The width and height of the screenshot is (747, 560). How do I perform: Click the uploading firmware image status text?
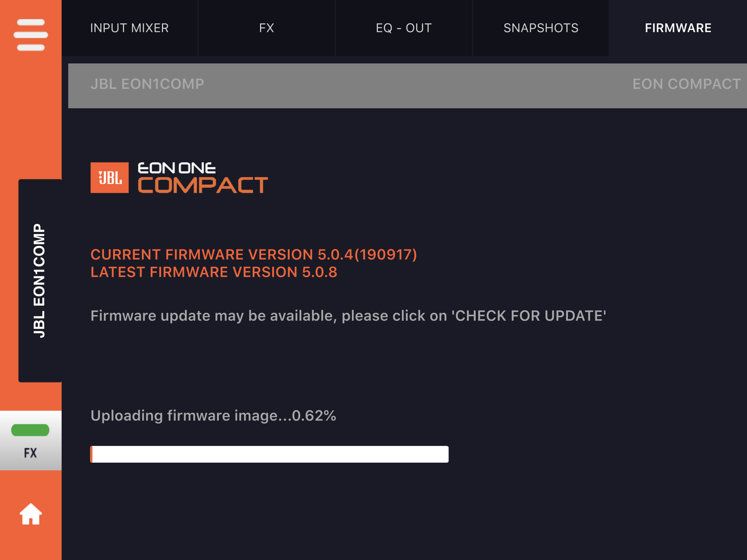click(x=213, y=415)
